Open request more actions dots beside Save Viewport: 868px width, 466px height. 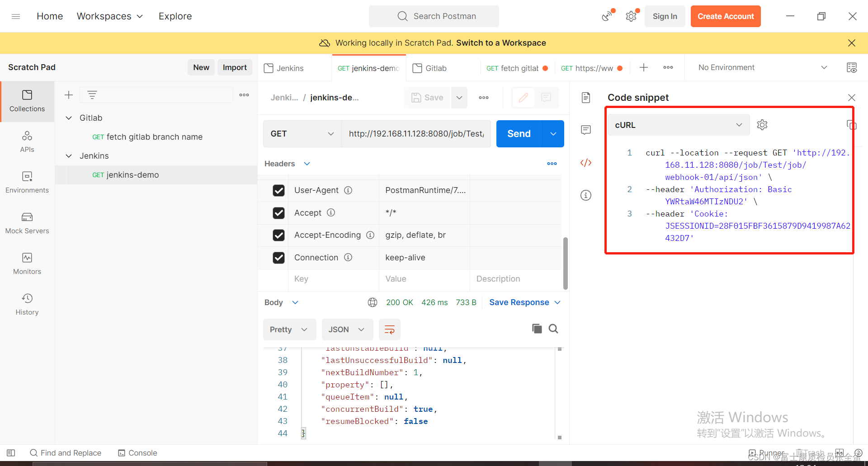(x=484, y=98)
